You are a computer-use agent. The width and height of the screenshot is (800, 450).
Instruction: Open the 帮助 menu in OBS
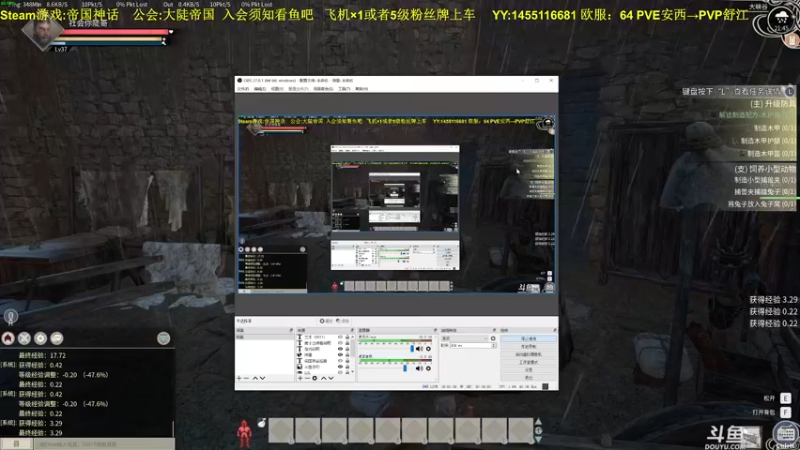[x=361, y=89]
